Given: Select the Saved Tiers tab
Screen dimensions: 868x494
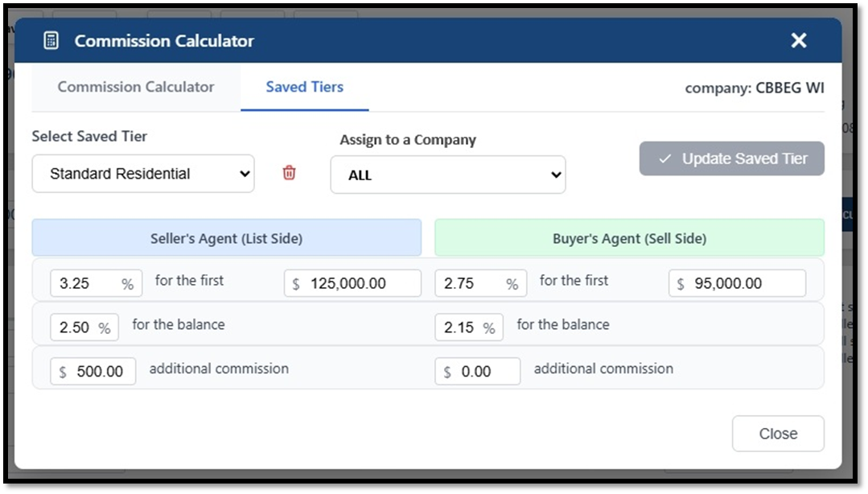Looking at the screenshot, I should [304, 87].
